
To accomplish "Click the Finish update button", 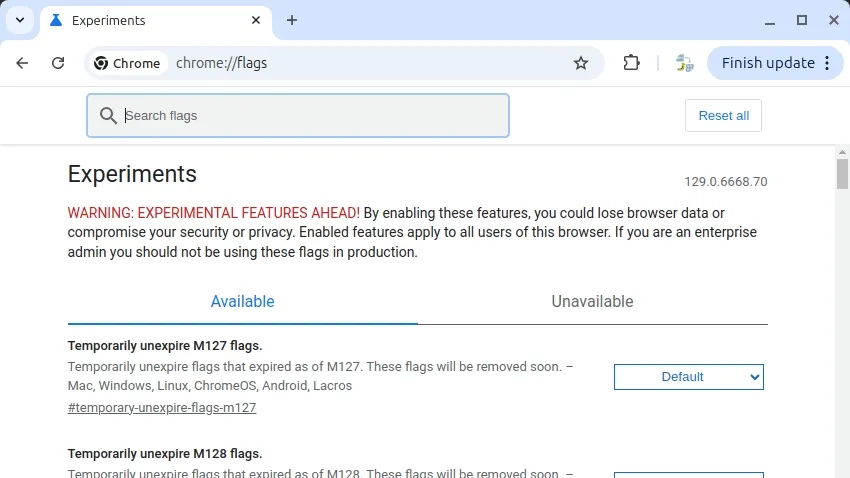I will click(x=767, y=63).
